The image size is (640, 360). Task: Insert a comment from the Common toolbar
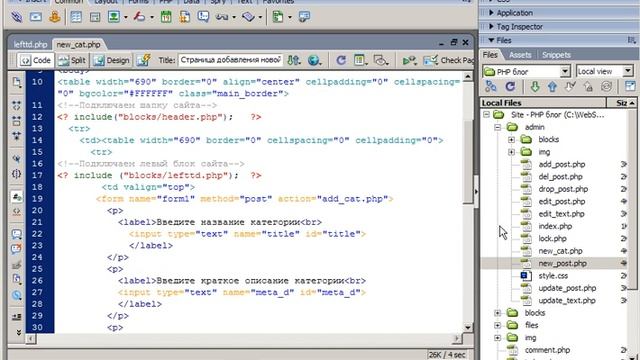[203, 17]
